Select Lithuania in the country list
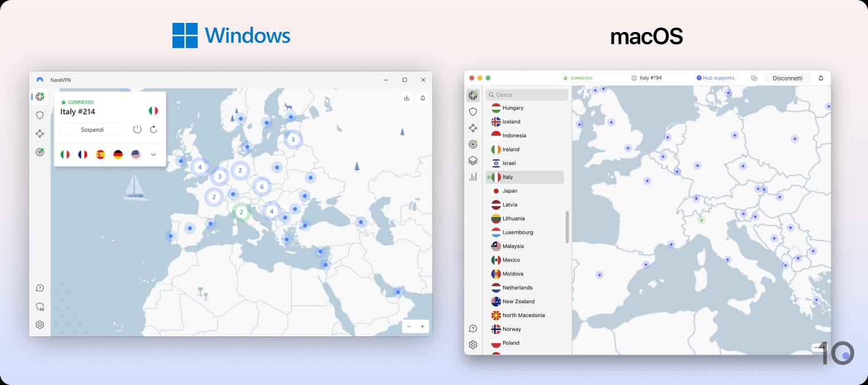Screen dimensions: 868x385 tap(525, 218)
